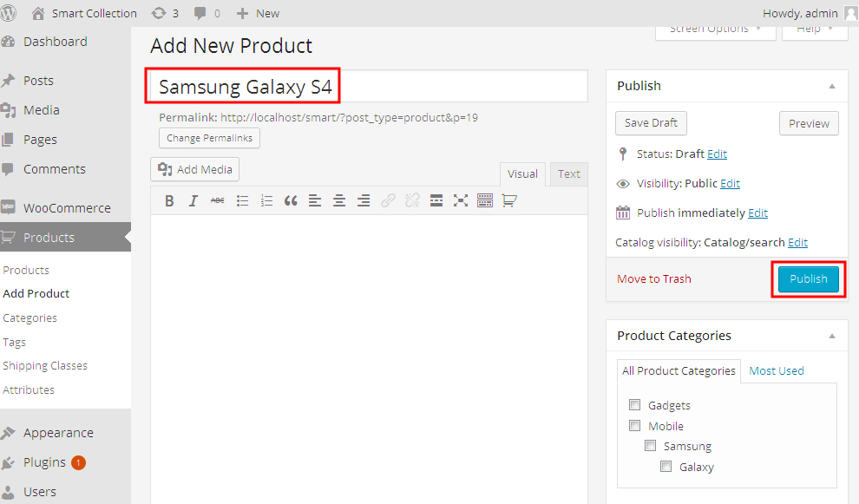Open Appearance in sidebar
Viewport: 859px width, 504px height.
[58, 433]
